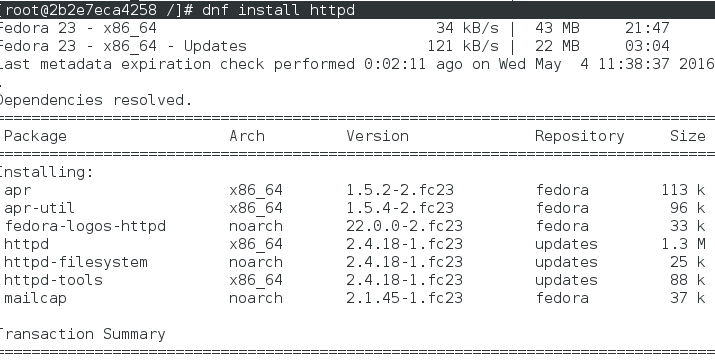This screenshot has width=715, height=360.
Task: Click the 'httpd-tools' package entry
Action: pyautogui.click(x=53, y=280)
